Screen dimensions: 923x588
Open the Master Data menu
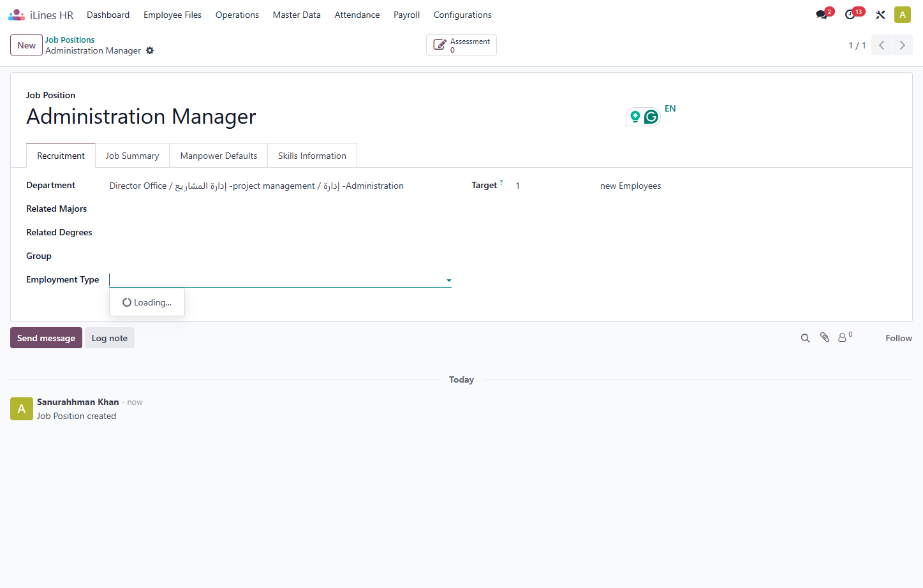click(x=297, y=15)
